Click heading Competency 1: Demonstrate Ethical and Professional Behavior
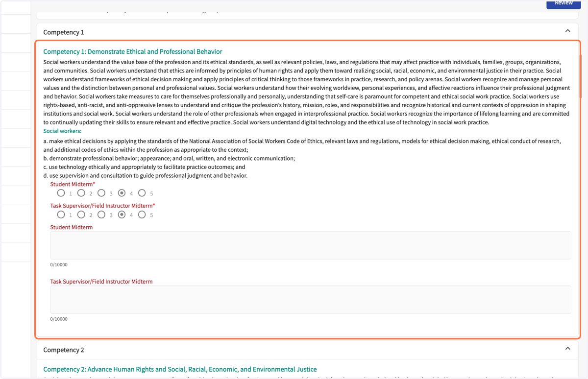 [133, 51]
